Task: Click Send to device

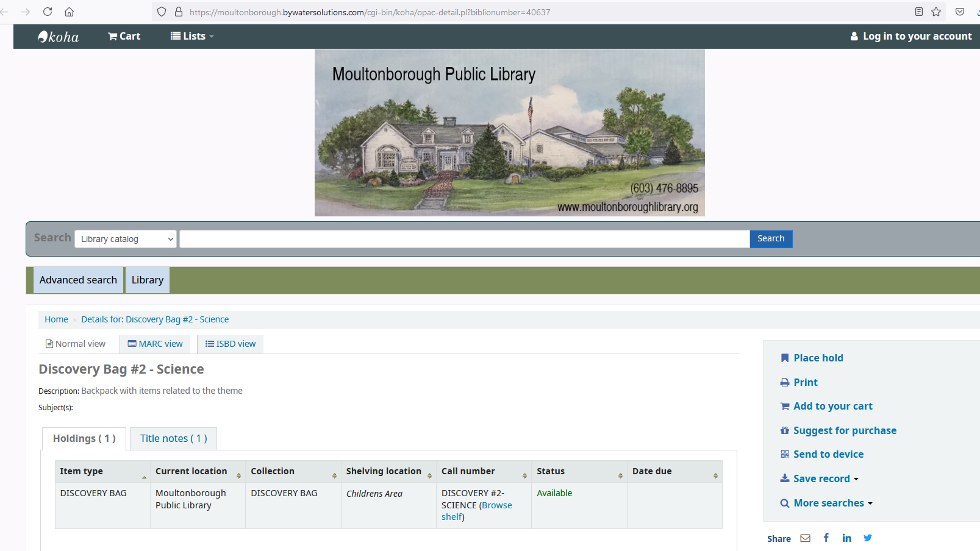Action: (x=822, y=454)
